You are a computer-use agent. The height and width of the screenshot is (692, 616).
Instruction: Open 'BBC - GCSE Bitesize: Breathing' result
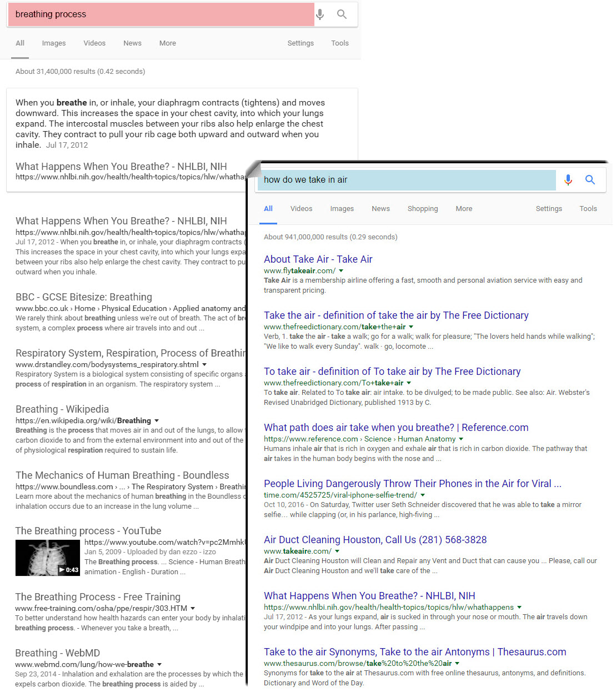(x=84, y=297)
